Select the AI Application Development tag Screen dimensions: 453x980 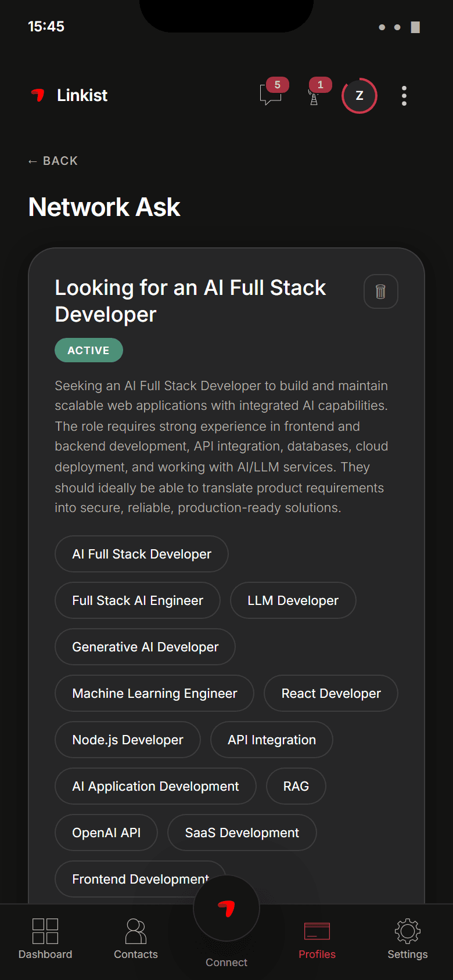point(156,786)
